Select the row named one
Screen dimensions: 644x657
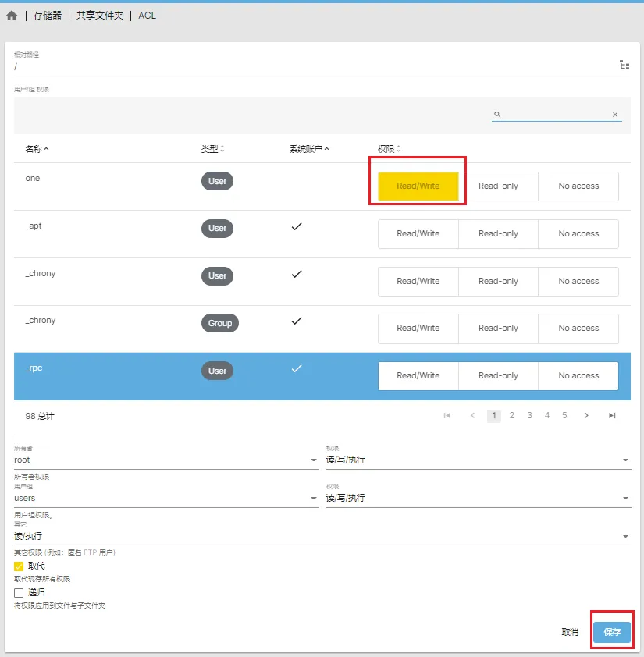(x=322, y=186)
